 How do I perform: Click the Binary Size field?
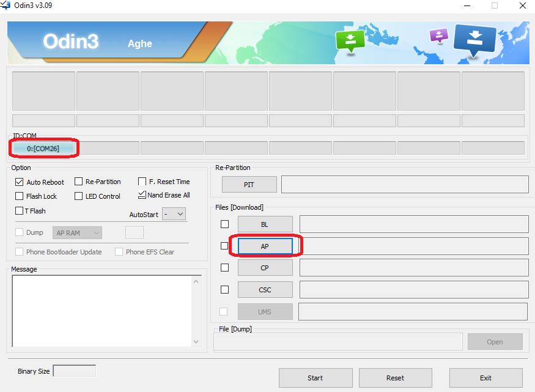pos(75,371)
